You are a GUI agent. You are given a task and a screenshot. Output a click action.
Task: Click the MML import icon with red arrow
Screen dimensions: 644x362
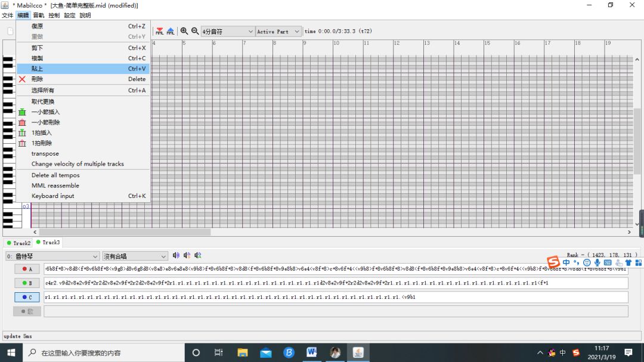(x=159, y=31)
